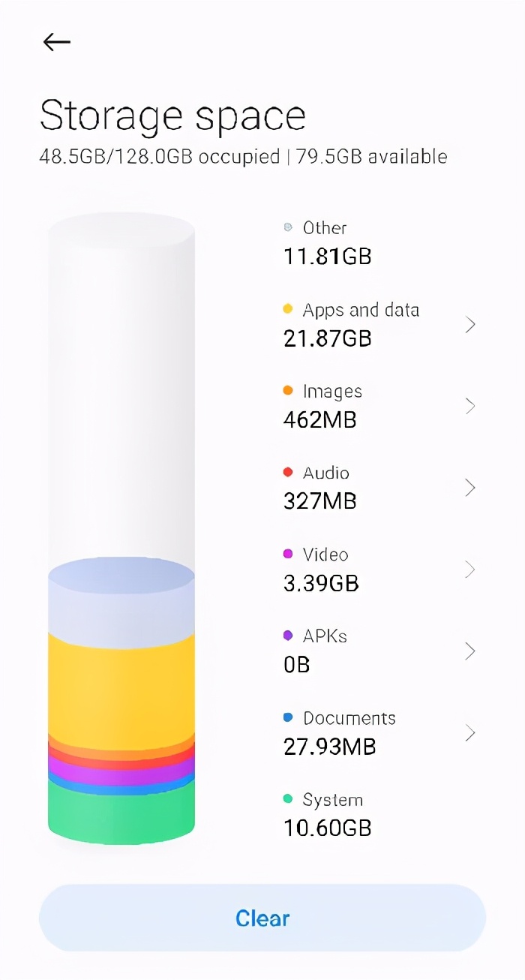
Task: Expand the APKs chevron arrow
Action: pyautogui.click(x=470, y=651)
